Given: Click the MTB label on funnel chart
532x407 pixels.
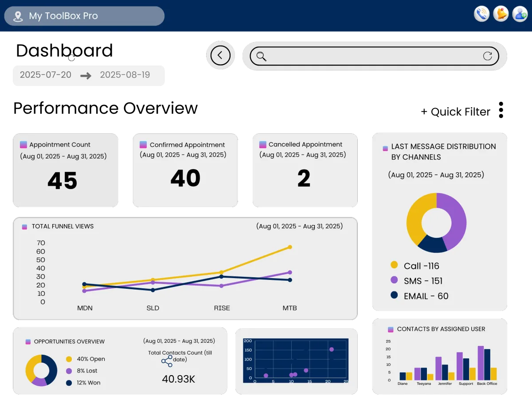Looking at the screenshot, I should coord(290,308).
